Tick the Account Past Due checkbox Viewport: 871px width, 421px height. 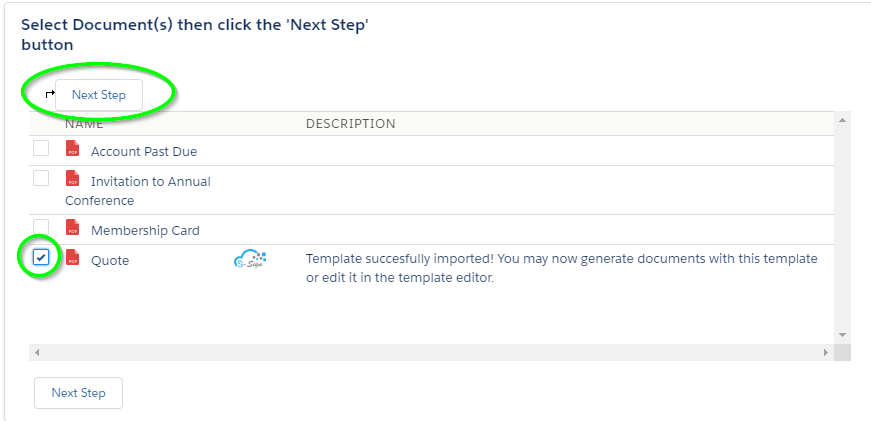41,148
